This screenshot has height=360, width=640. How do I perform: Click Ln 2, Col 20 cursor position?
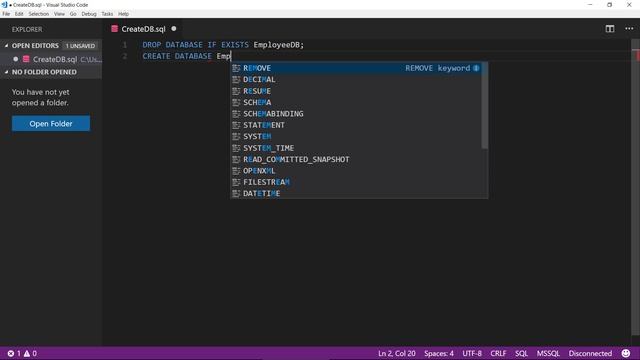(x=397, y=353)
